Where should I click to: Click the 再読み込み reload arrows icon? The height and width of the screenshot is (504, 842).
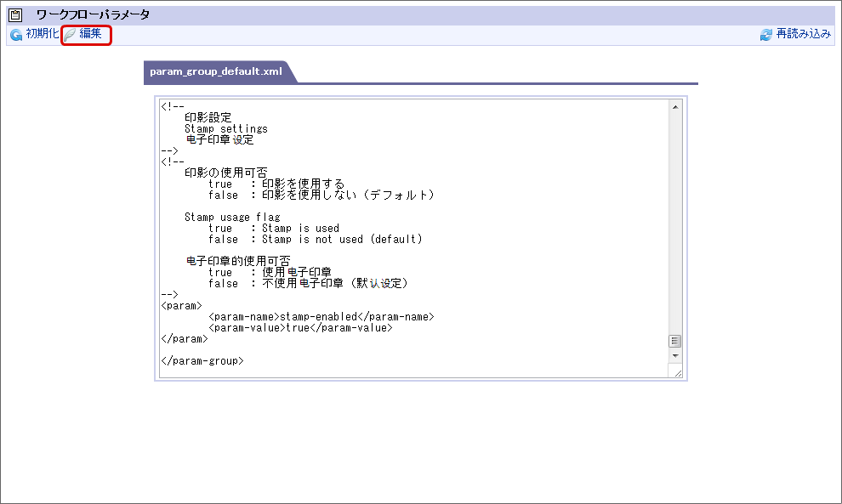pos(766,35)
